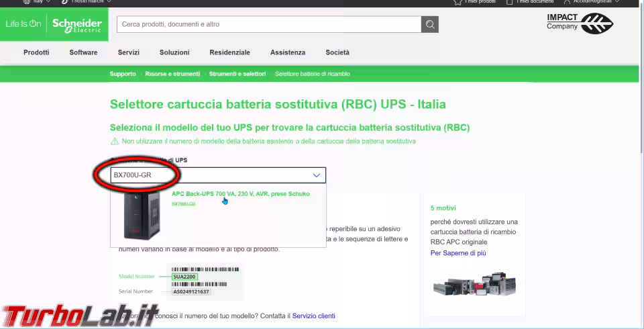Click the Per Saperne di più link
The image size is (644, 329).
(458, 253)
